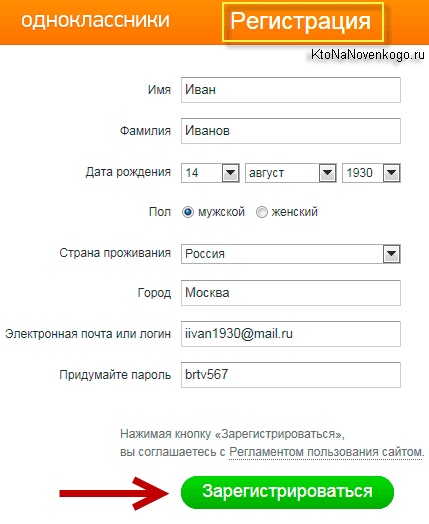The image size is (429, 524).
Task: Click the мужской gender label
Action: 221,212
